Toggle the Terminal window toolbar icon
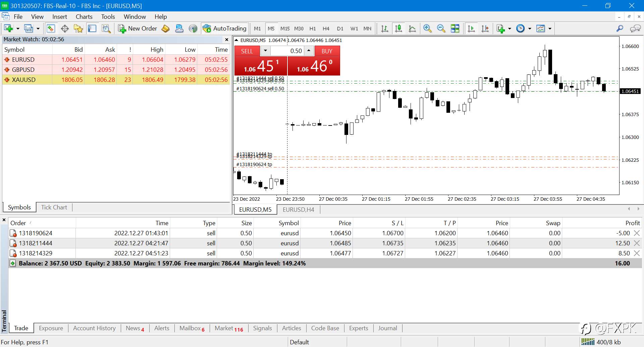 (92, 29)
